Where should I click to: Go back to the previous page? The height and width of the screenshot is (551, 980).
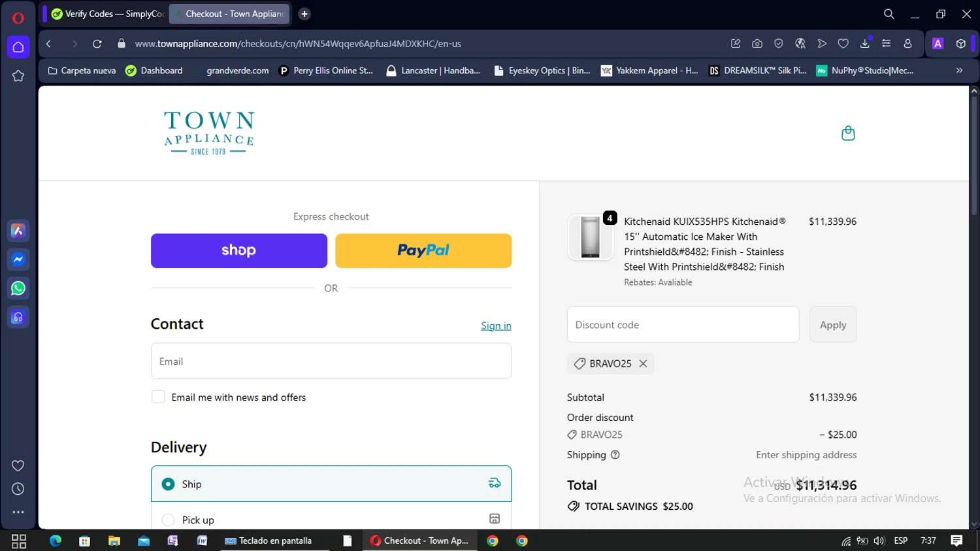coord(48,44)
